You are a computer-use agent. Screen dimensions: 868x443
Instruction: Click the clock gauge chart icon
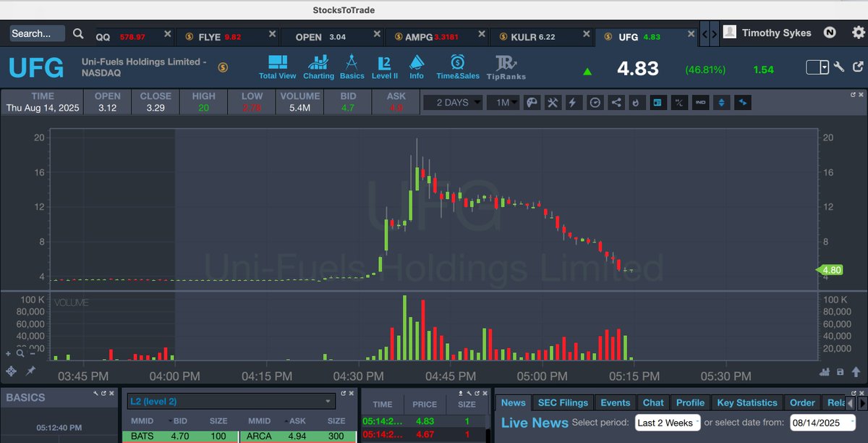click(595, 102)
